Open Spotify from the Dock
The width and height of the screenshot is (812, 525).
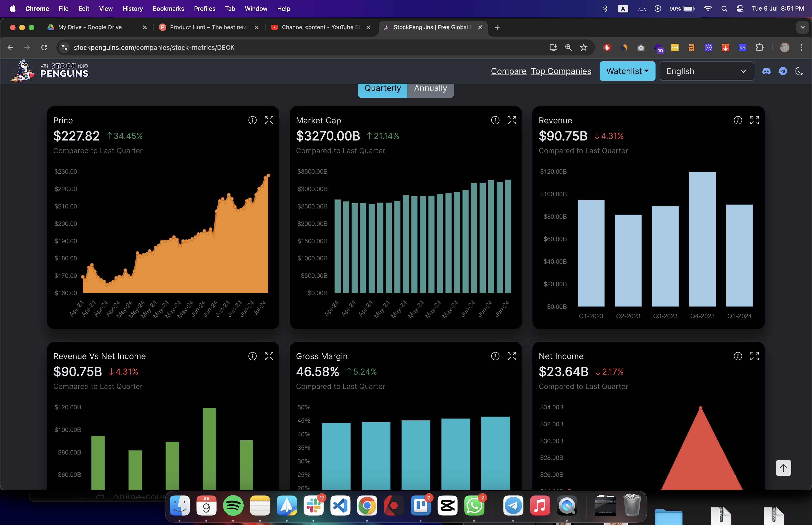233,505
